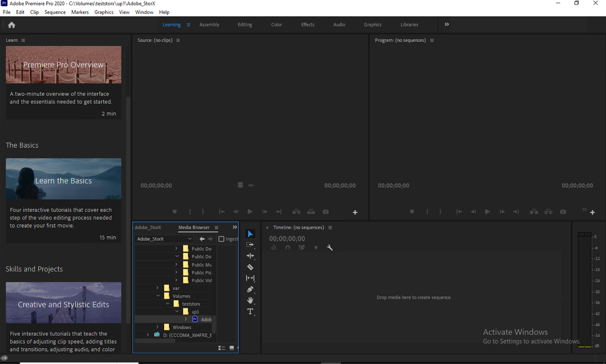This screenshot has height=364, width=606.
Task: Step back one frame in Program monitor
Action: click(473, 212)
